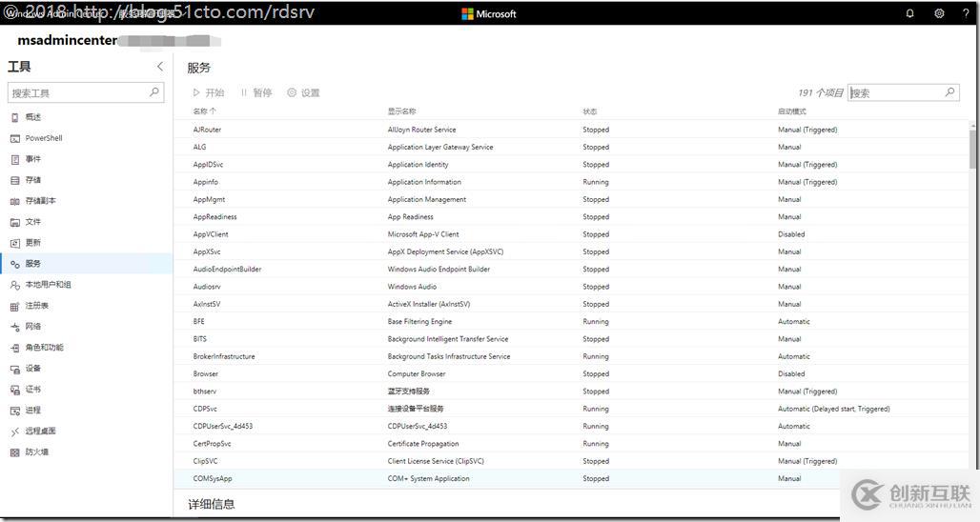The image size is (980, 522).
Task: Sort by 状态 column header
Action: (x=590, y=111)
